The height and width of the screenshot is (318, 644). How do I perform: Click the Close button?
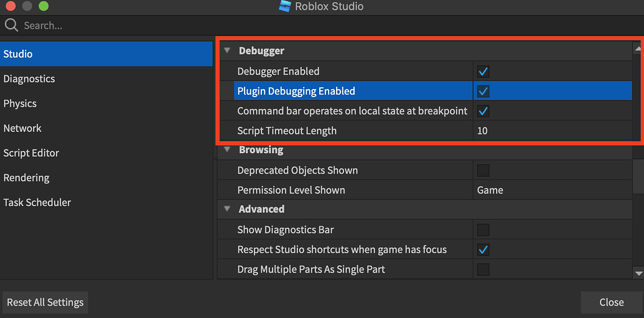[611, 302]
